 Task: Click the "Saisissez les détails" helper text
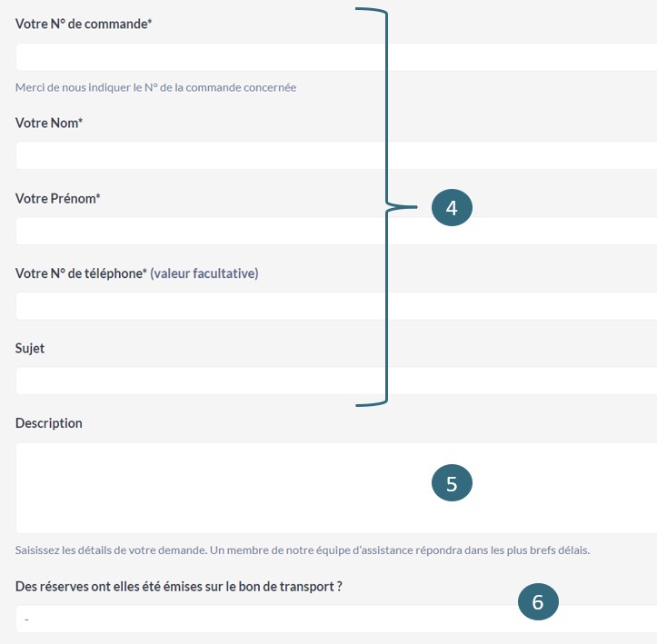(x=303, y=550)
